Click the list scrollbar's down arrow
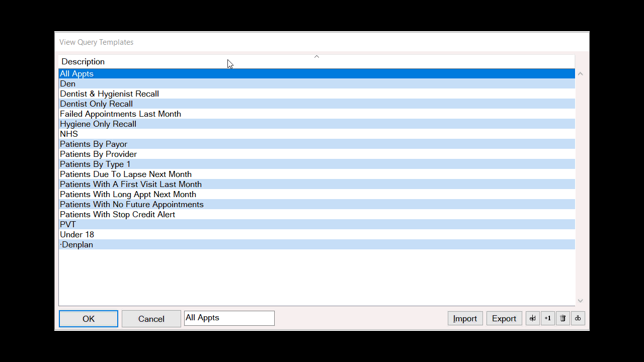 (x=580, y=301)
